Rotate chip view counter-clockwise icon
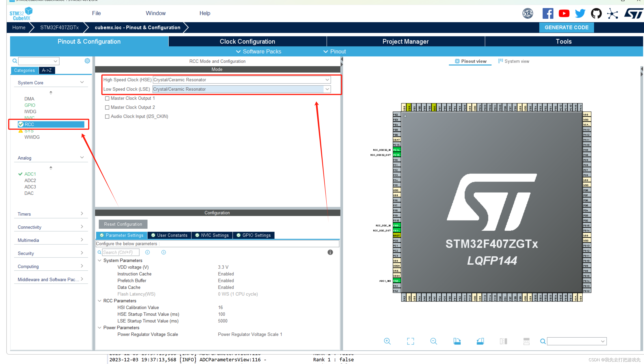 pos(480,341)
